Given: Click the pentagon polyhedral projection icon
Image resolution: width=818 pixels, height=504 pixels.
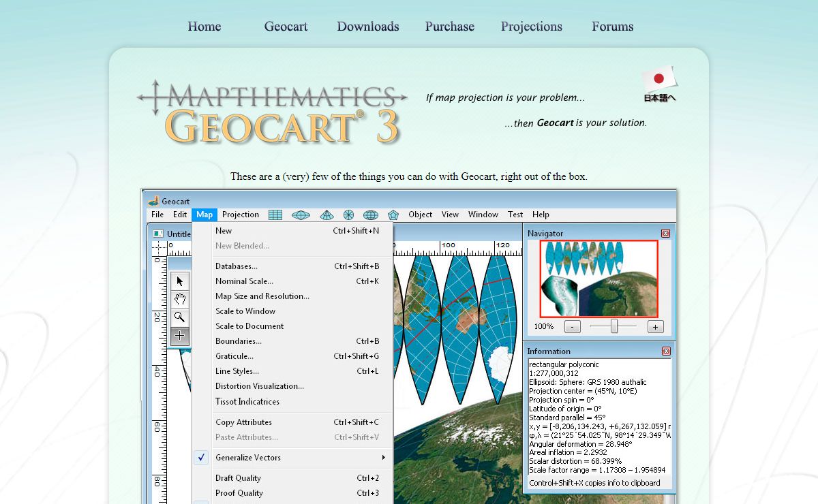Looking at the screenshot, I should (393, 215).
